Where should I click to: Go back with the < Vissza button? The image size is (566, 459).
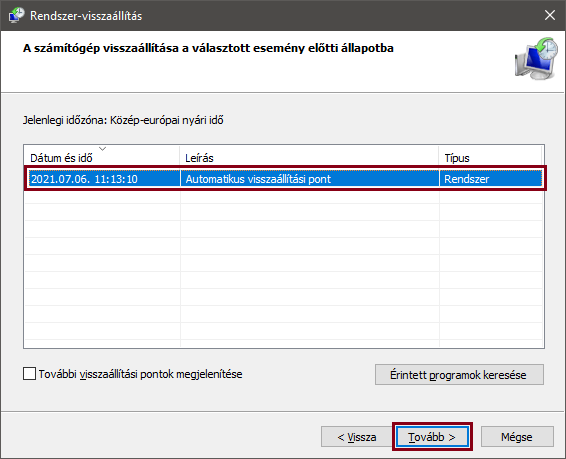pos(357,437)
